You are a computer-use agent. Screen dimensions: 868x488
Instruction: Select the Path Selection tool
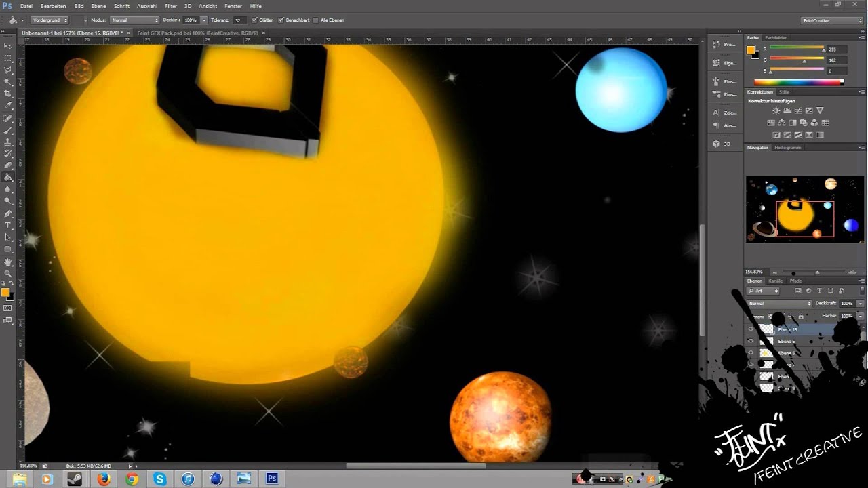pos(8,237)
